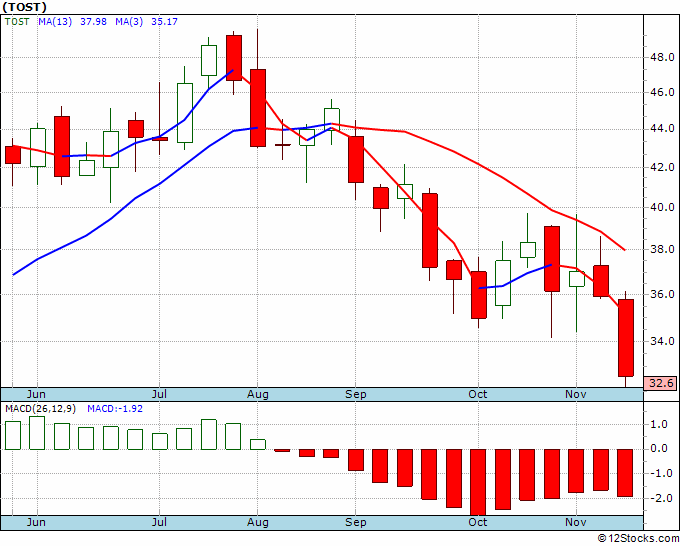The image size is (680, 546).
Task: Click the 34.0 price axis label
Action: tap(662, 342)
